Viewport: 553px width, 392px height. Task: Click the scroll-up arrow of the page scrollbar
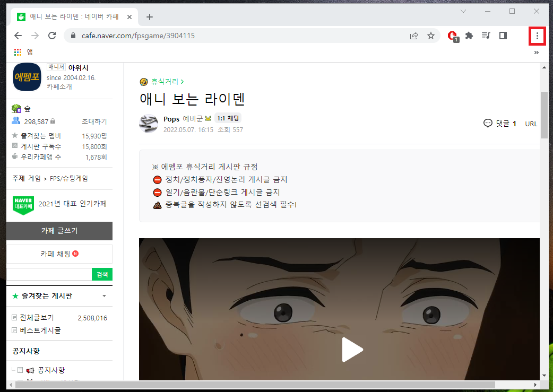pyautogui.click(x=544, y=67)
